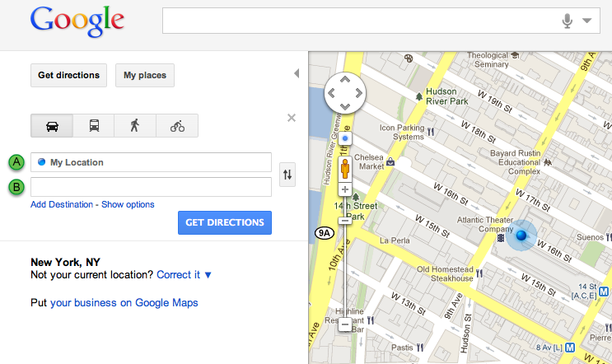Click the microphone voice search icon
The image size is (612, 364).
[x=568, y=21]
